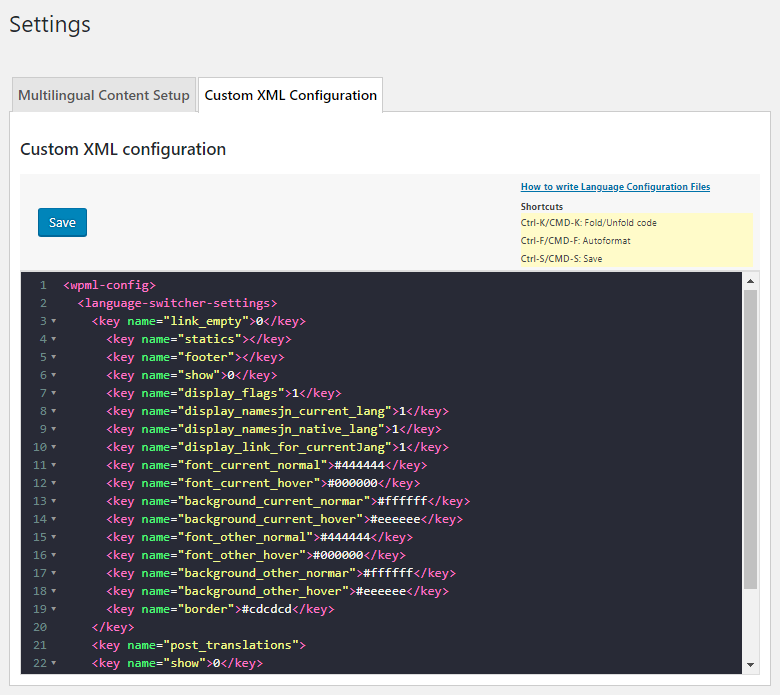Click the Custom XML configuration heading
This screenshot has height=695, width=780.
coord(123,149)
